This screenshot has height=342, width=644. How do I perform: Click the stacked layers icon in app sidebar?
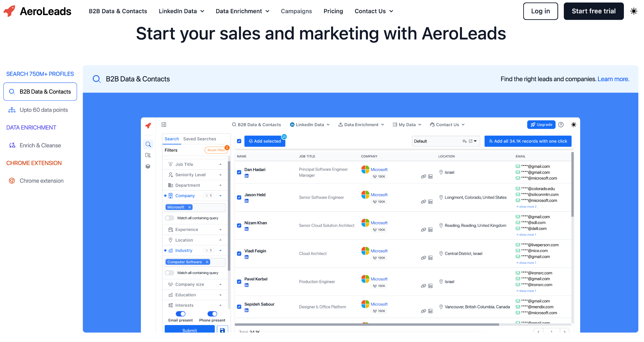148,166
